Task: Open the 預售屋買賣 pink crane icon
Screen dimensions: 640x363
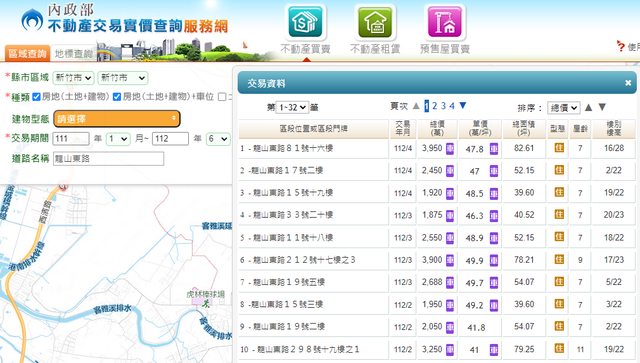Action: click(x=444, y=22)
